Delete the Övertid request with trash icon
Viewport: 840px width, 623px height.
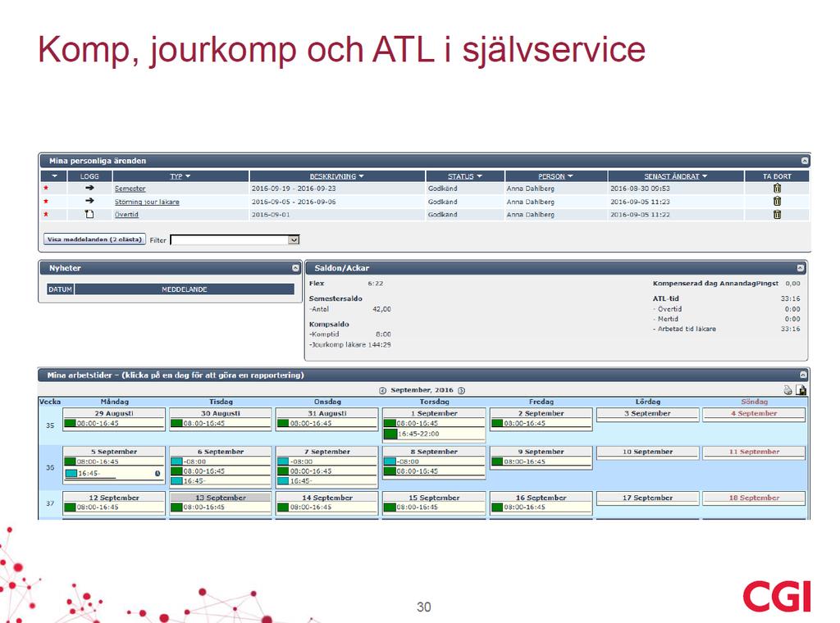(x=777, y=214)
